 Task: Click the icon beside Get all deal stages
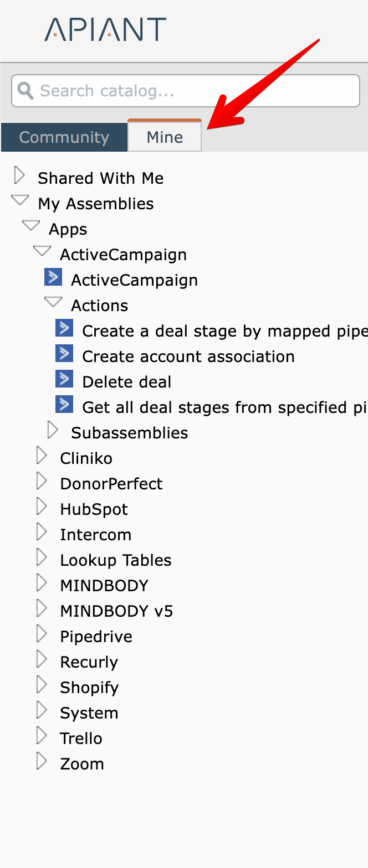[64, 405]
